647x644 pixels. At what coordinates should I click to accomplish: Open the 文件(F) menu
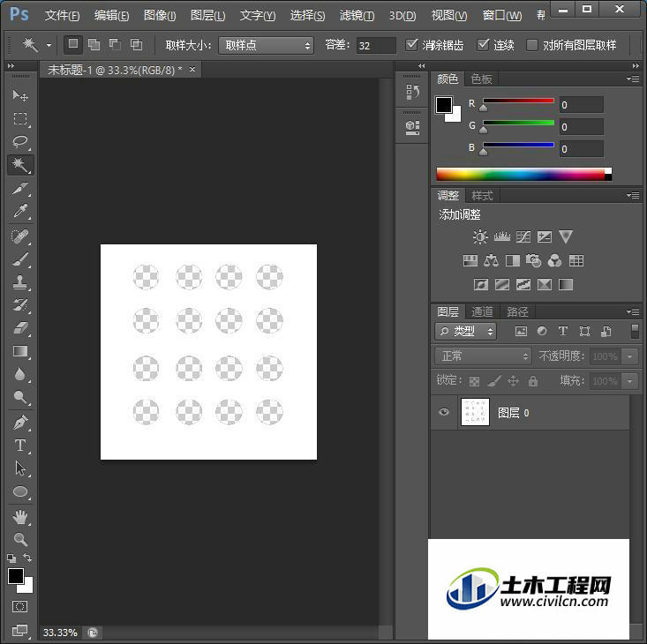point(62,16)
